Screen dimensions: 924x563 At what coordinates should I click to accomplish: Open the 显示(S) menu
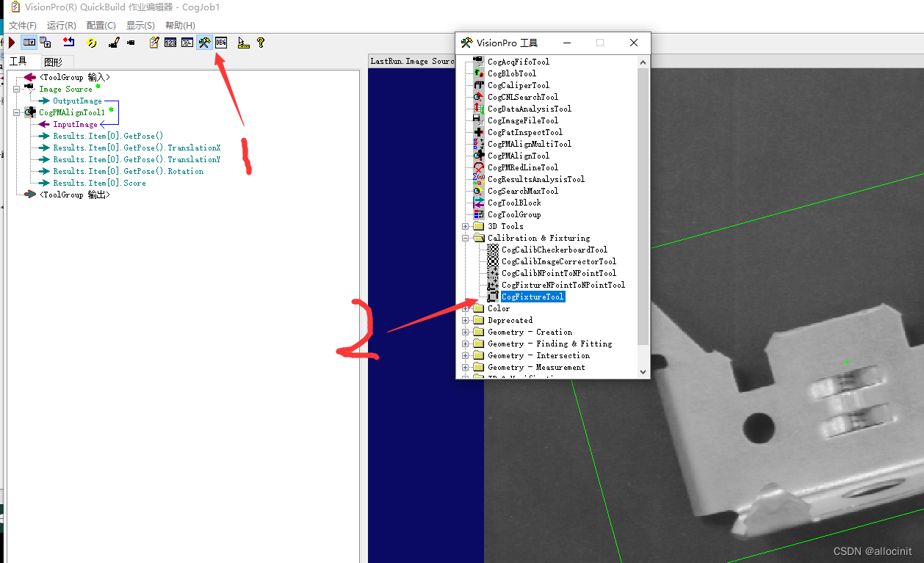(x=140, y=26)
